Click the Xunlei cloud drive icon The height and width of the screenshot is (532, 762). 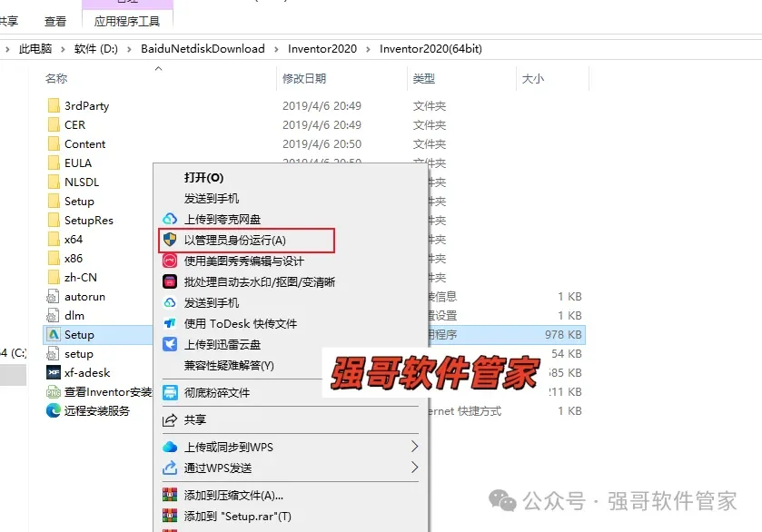point(170,344)
